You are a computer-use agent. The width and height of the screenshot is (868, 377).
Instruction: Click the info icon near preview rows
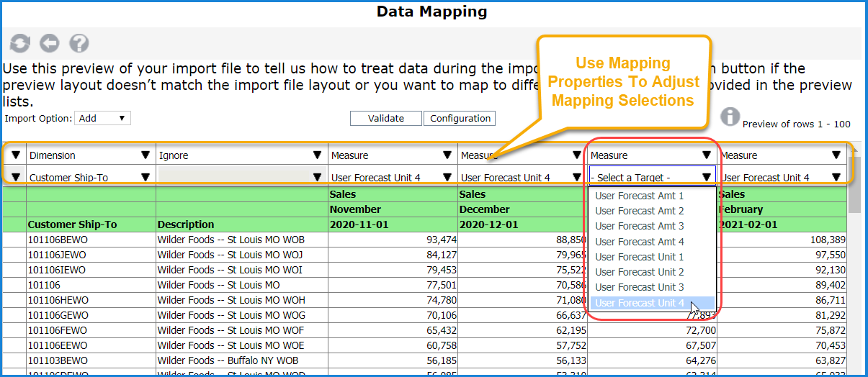click(x=730, y=117)
